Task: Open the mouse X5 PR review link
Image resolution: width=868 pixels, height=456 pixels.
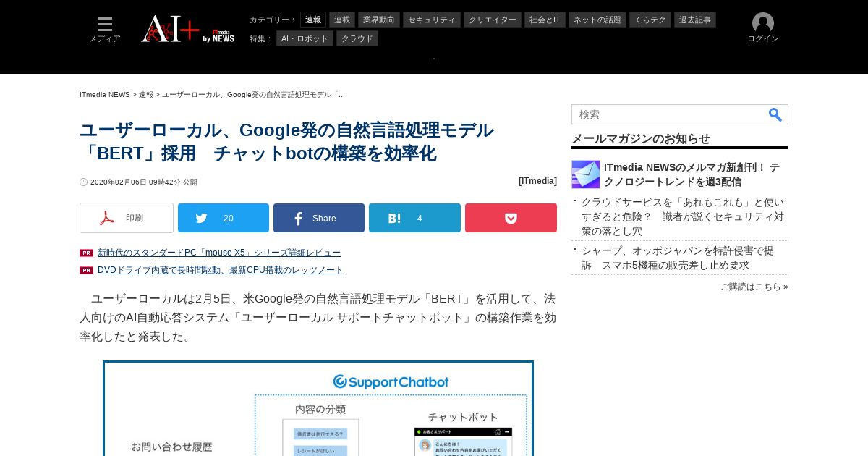Action: tap(219, 253)
